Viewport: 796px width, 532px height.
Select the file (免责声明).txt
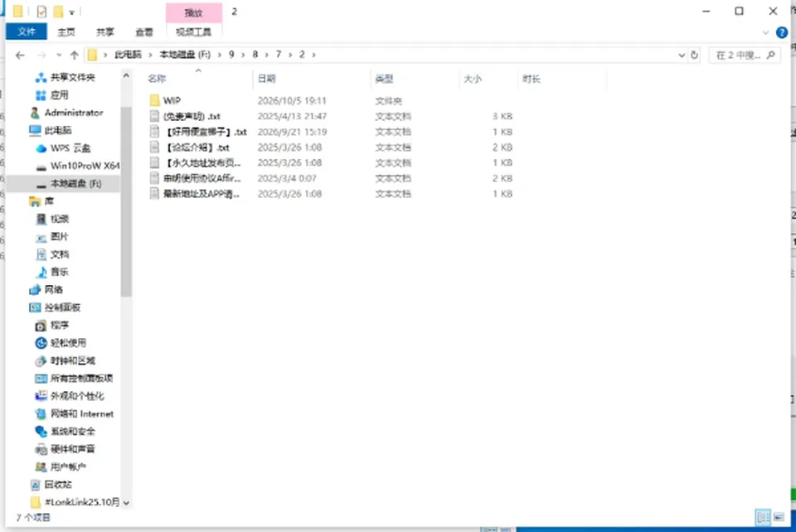[x=192, y=116]
